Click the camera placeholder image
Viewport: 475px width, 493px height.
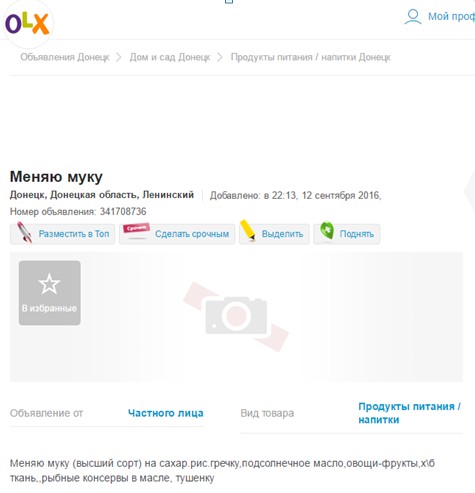point(236,316)
